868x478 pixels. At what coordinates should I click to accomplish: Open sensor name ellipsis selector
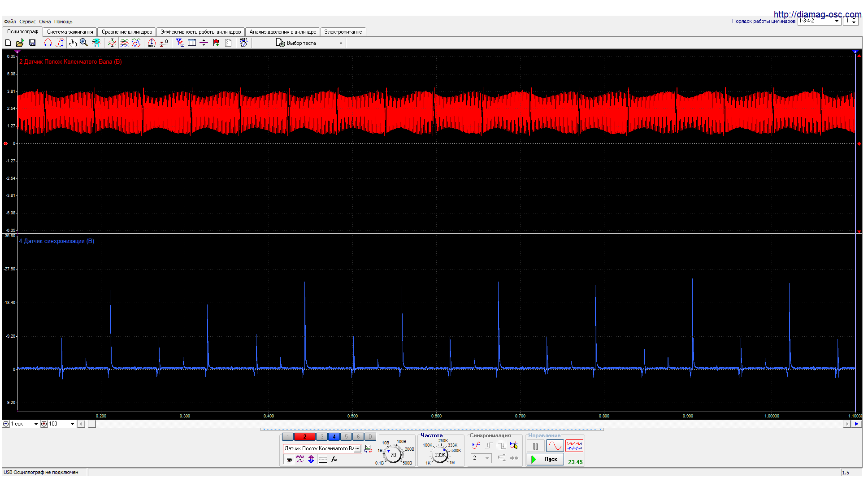click(357, 448)
